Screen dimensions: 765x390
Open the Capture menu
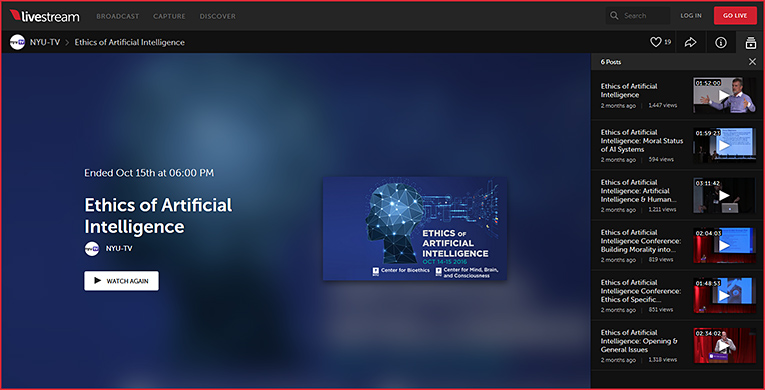(169, 16)
